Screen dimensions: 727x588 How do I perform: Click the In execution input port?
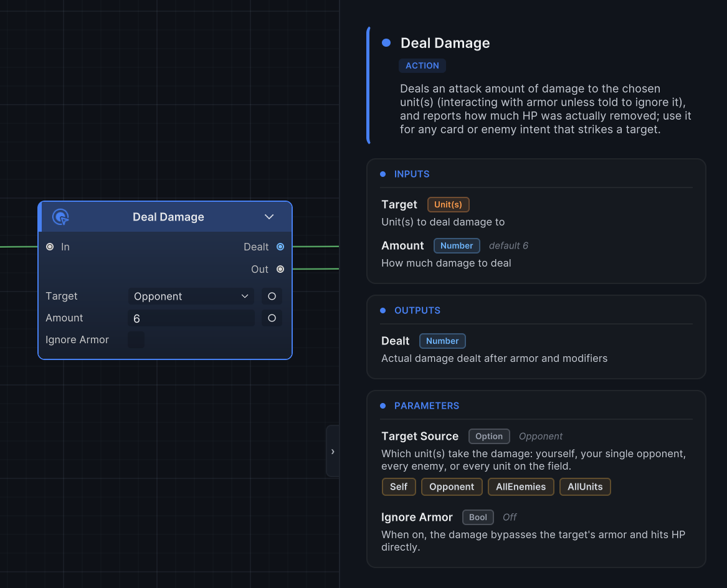click(50, 247)
